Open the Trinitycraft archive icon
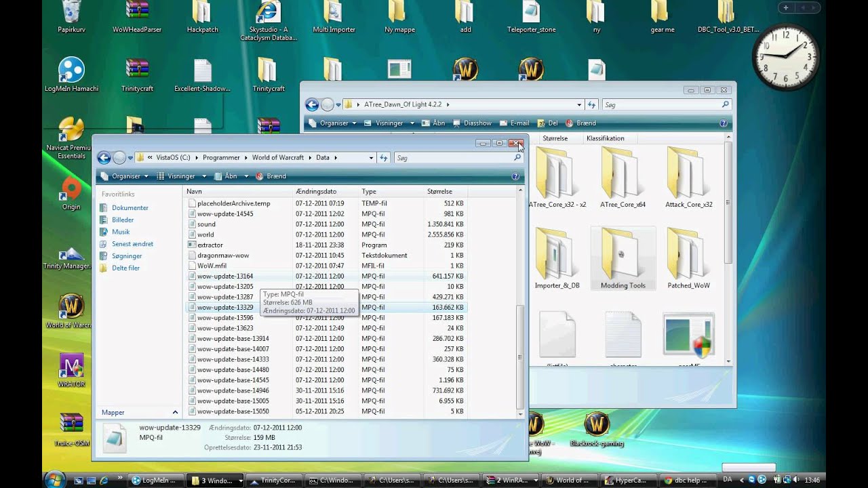Image resolution: width=868 pixels, height=488 pixels. [137, 75]
